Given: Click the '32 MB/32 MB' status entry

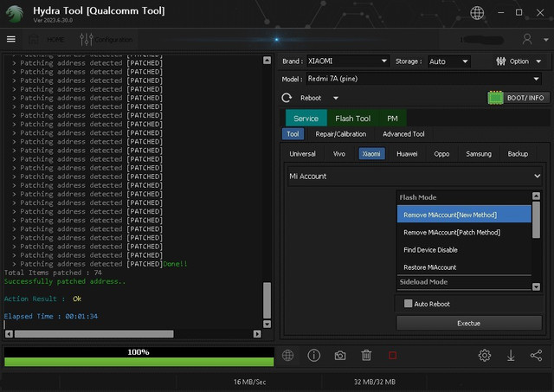Looking at the screenshot, I should 375,382.
